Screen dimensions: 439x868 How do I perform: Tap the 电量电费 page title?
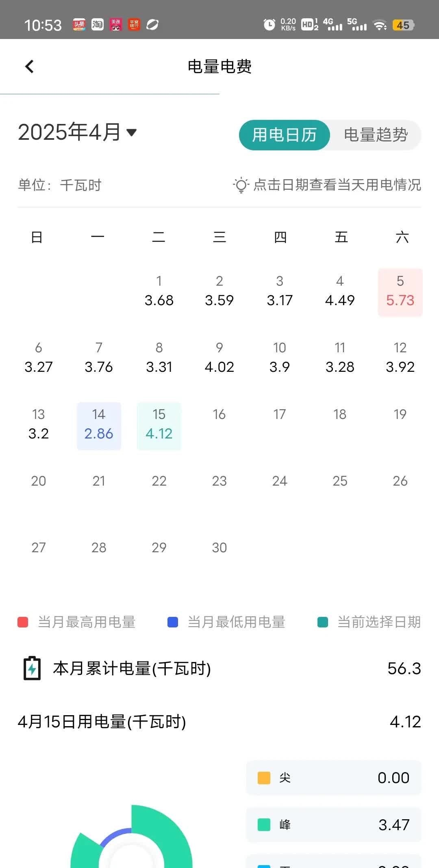coord(219,67)
